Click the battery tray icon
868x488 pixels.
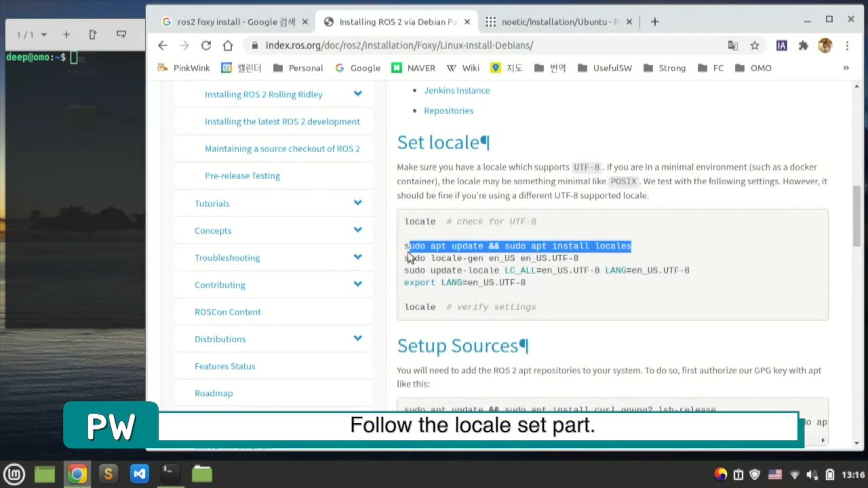point(829,474)
